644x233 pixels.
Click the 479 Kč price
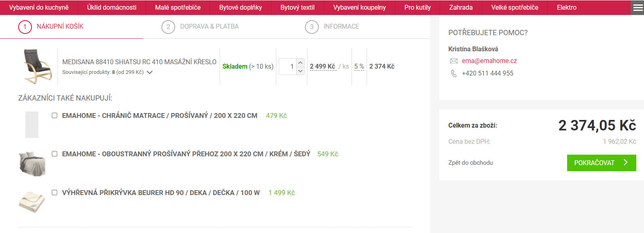coord(276,115)
